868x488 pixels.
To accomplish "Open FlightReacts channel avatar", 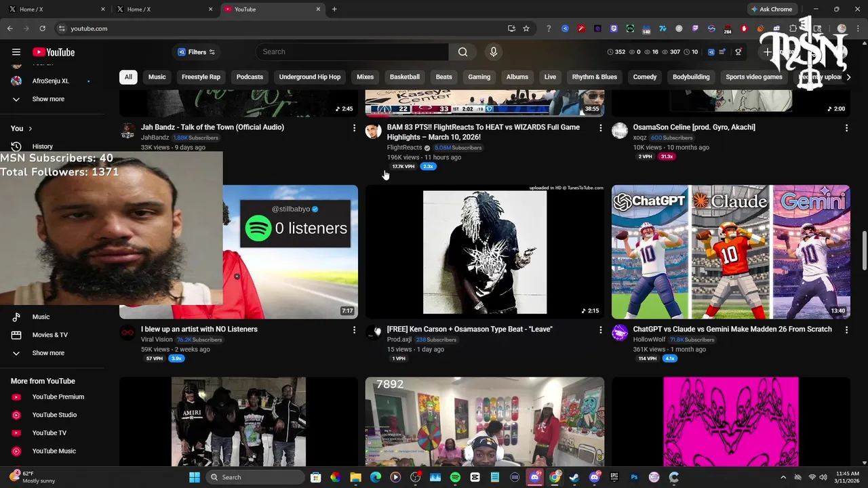I will [374, 131].
